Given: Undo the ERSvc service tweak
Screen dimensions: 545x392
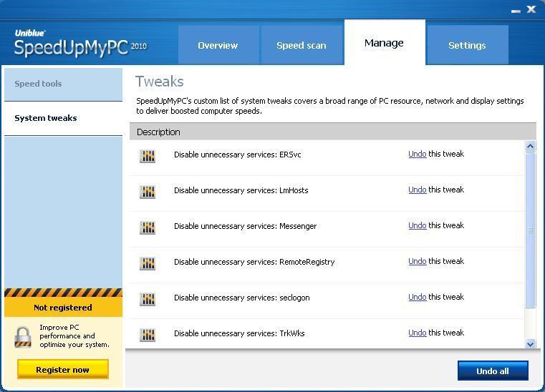Looking at the screenshot, I should [417, 154].
